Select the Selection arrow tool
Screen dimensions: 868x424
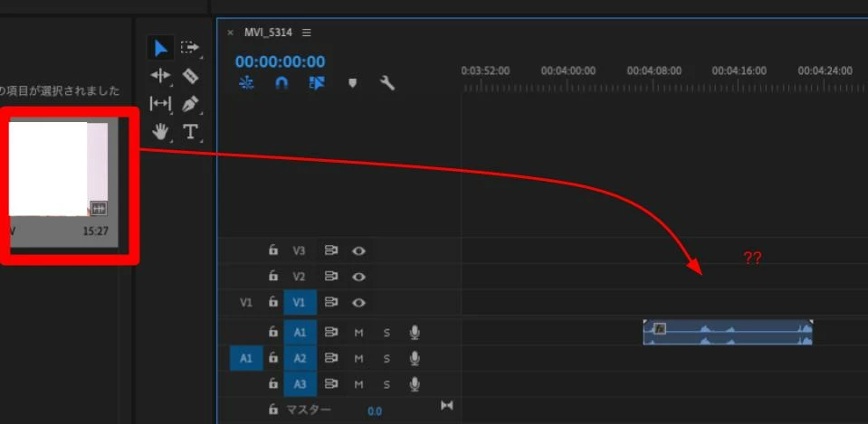click(160, 48)
